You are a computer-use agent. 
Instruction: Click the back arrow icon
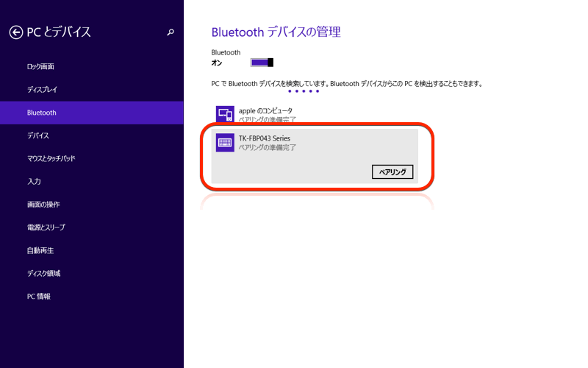(15, 32)
